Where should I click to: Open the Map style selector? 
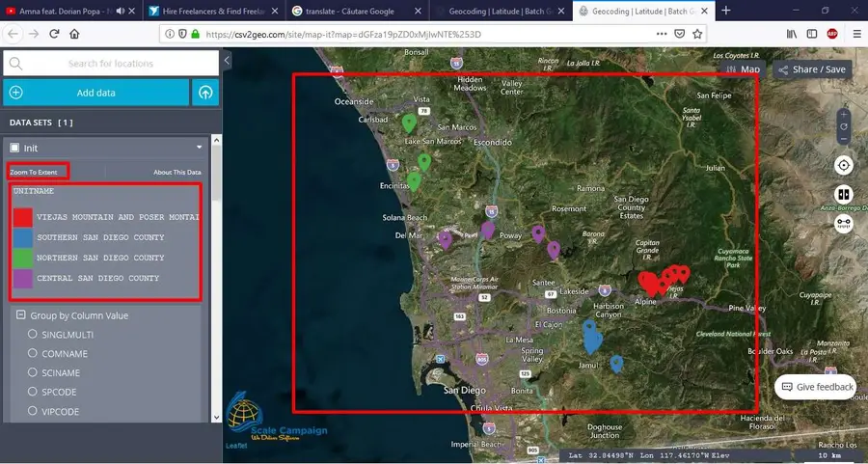coord(744,69)
